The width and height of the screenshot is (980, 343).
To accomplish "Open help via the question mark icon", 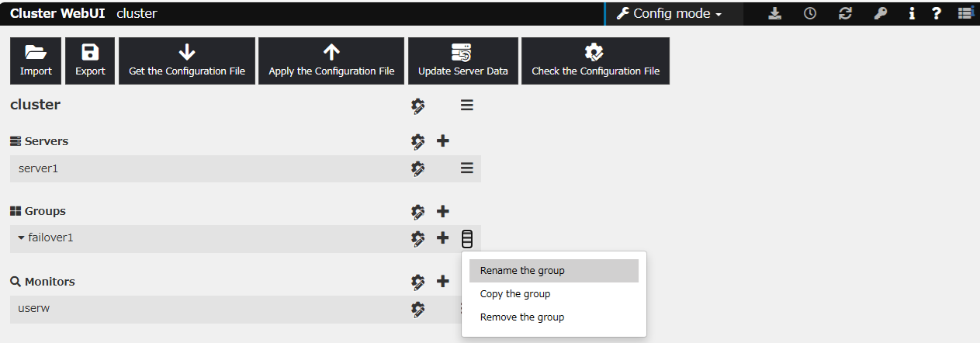I will point(937,14).
